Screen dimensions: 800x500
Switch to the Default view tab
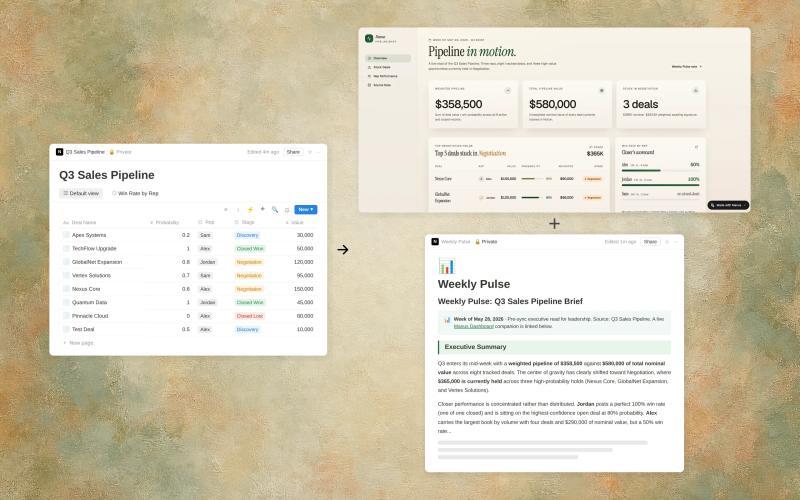(x=81, y=193)
